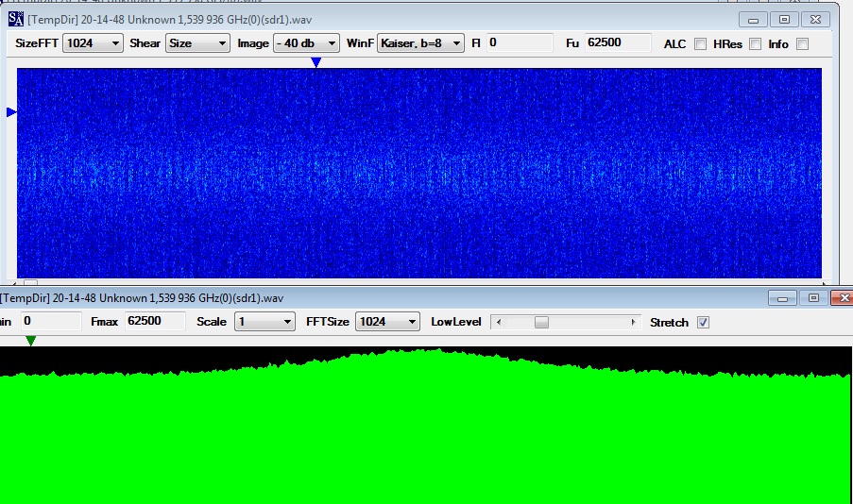Click the LowLevel slider left arrow
Viewport: 853px width, 504px height.
[499, 323]
